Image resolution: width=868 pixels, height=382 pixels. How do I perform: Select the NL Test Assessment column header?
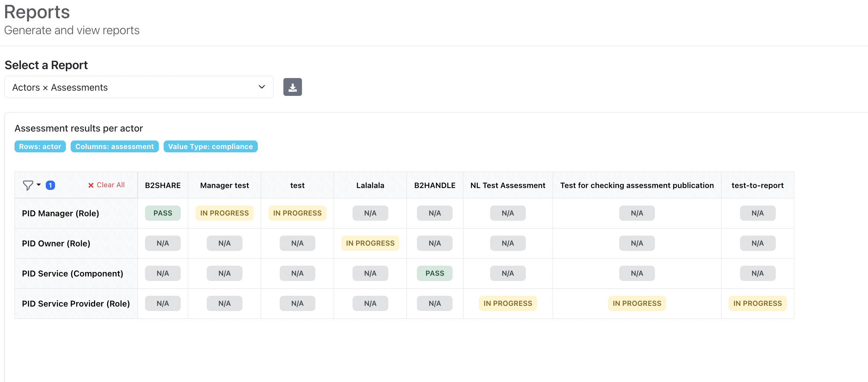coord(508,185)
